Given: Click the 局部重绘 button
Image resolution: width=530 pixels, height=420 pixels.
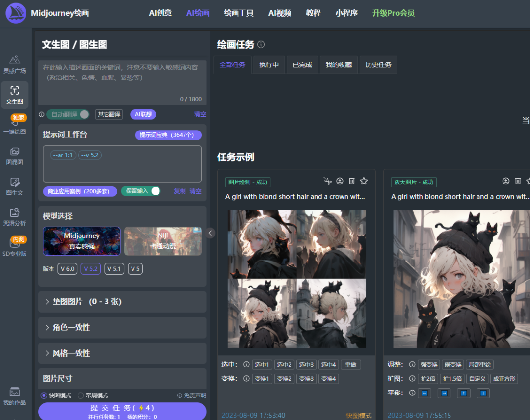Looking at the screenshot, I should pyautogui.click(x=479, y=365).
